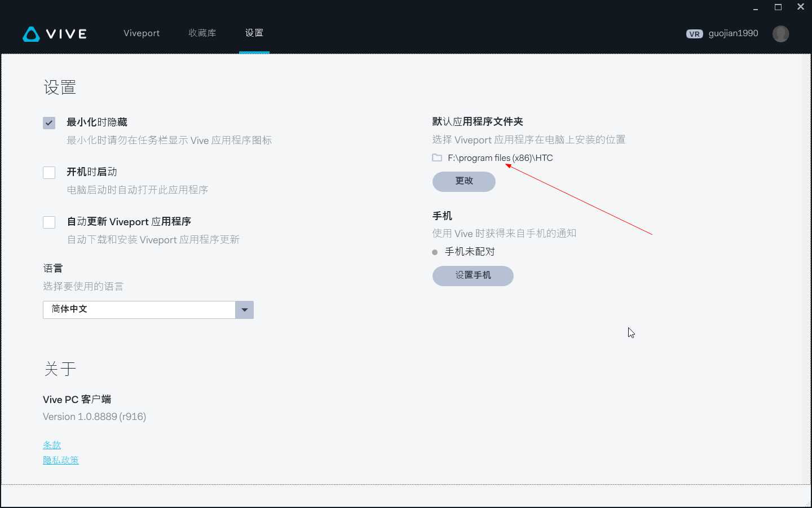812x508 pixels.
Task: Click the VIVE logo icon
Action: (31, 34)
